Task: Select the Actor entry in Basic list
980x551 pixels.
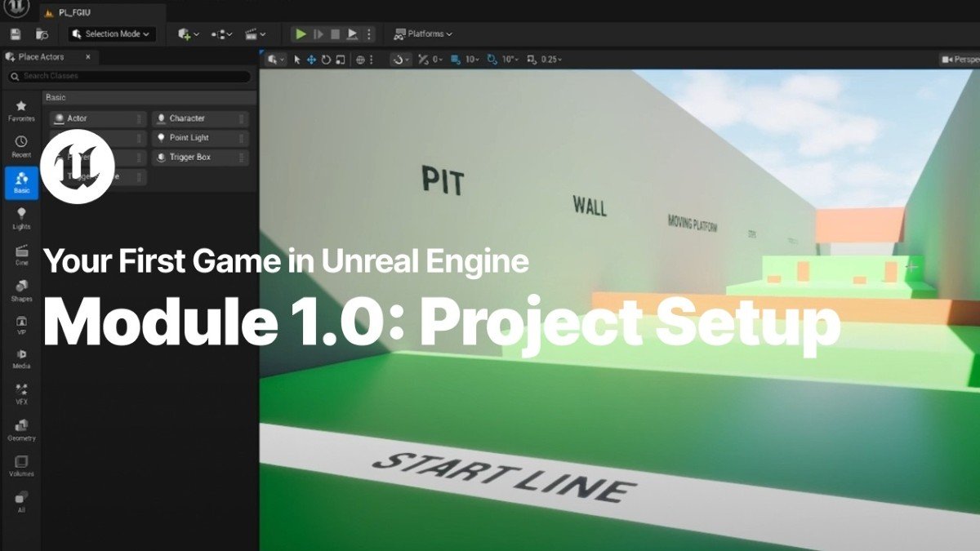Action: tap(98, 118)
